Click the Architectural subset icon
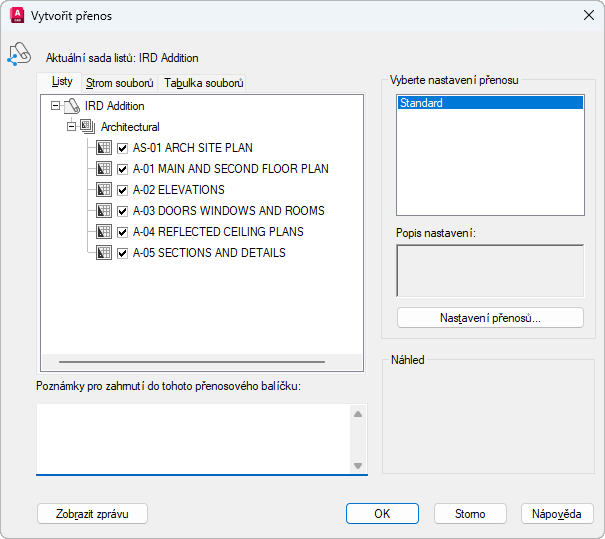 [x=88, y=127]
